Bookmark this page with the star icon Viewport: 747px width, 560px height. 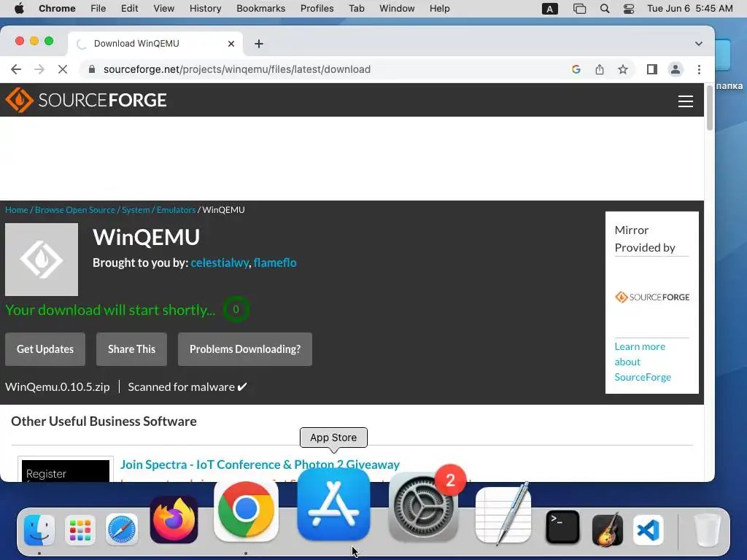click(623, 69)
